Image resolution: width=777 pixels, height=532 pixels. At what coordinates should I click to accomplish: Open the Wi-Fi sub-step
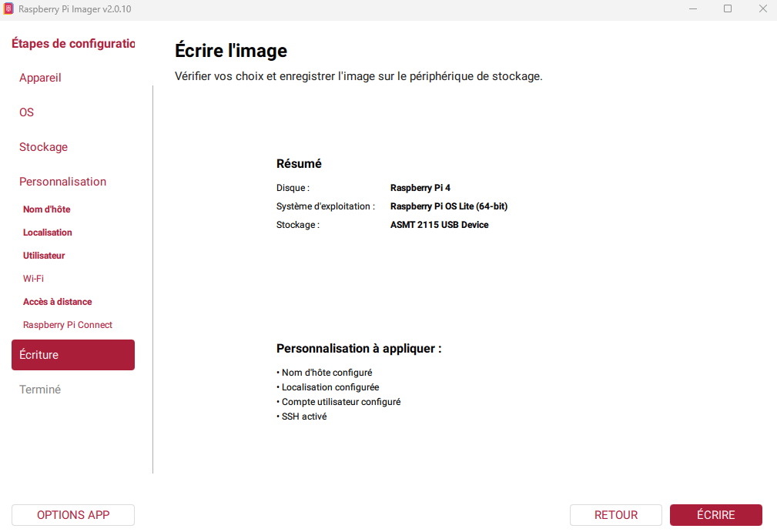[x=33, y=279]
